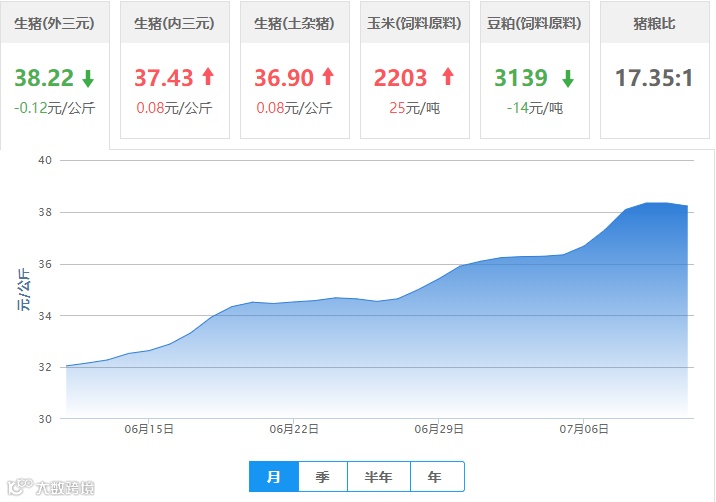716x502 pixels.
Task: Switch chart range to 季
Action: 323,476
